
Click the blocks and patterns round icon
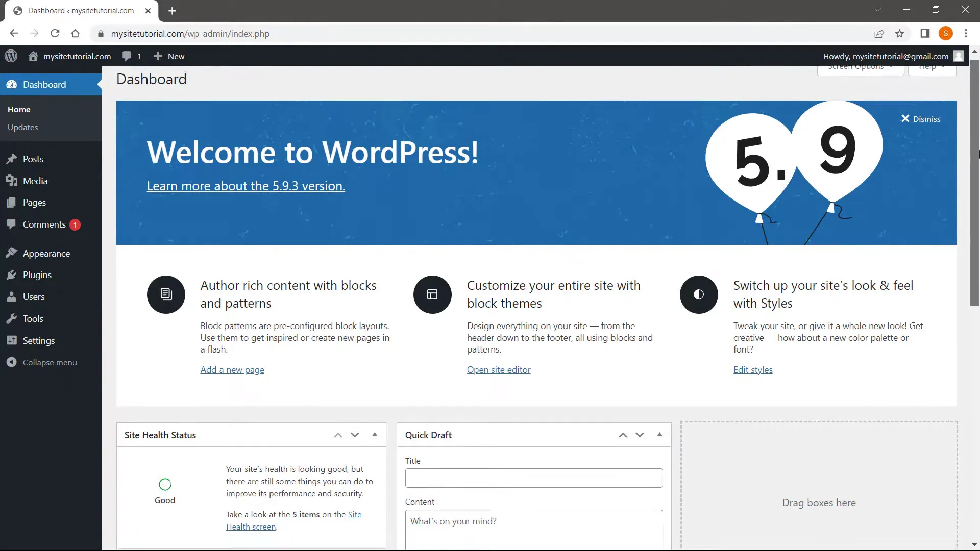pos(166,294)
